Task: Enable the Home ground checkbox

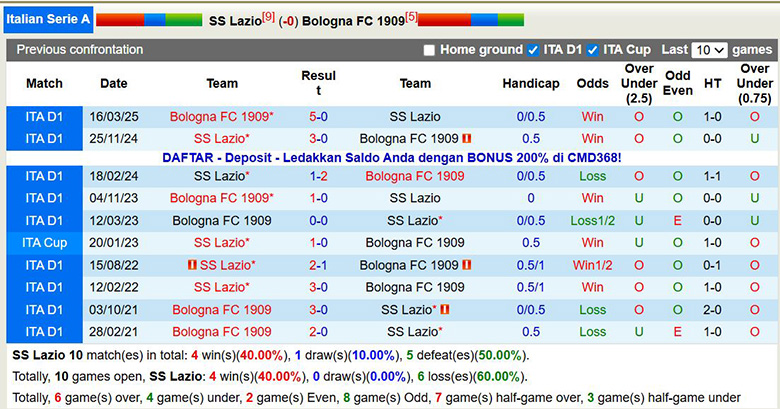Action: (x=429, y=50)
